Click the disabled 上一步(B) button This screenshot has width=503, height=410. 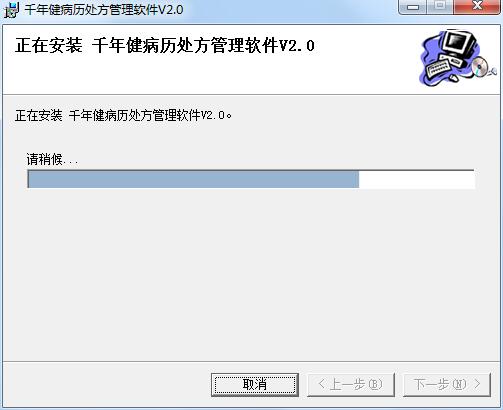[351, 385]
